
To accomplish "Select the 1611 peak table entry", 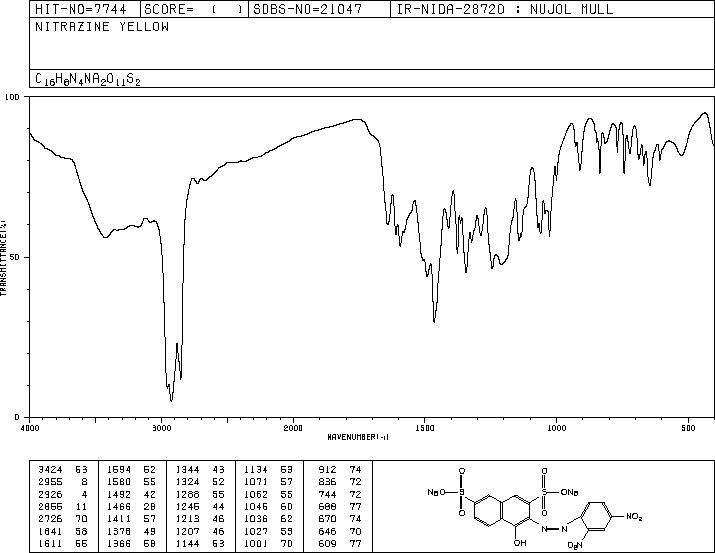I will point(63,543).
